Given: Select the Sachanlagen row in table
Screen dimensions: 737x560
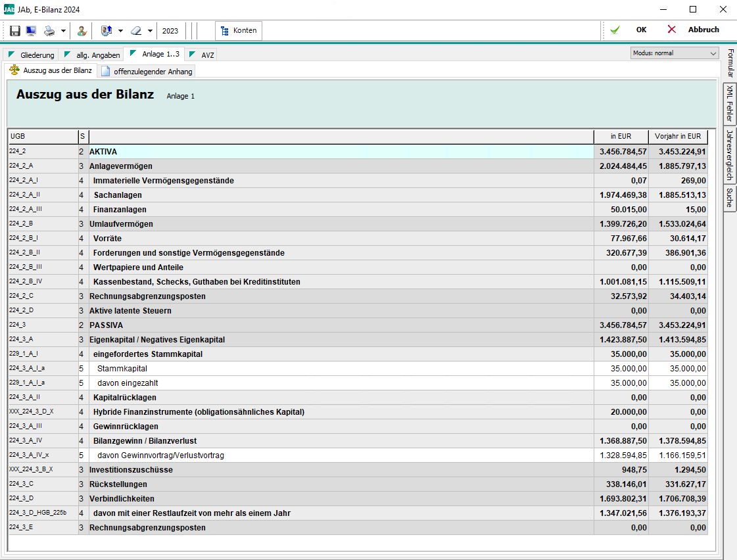Looking at the screenshot, I should 118,195.
